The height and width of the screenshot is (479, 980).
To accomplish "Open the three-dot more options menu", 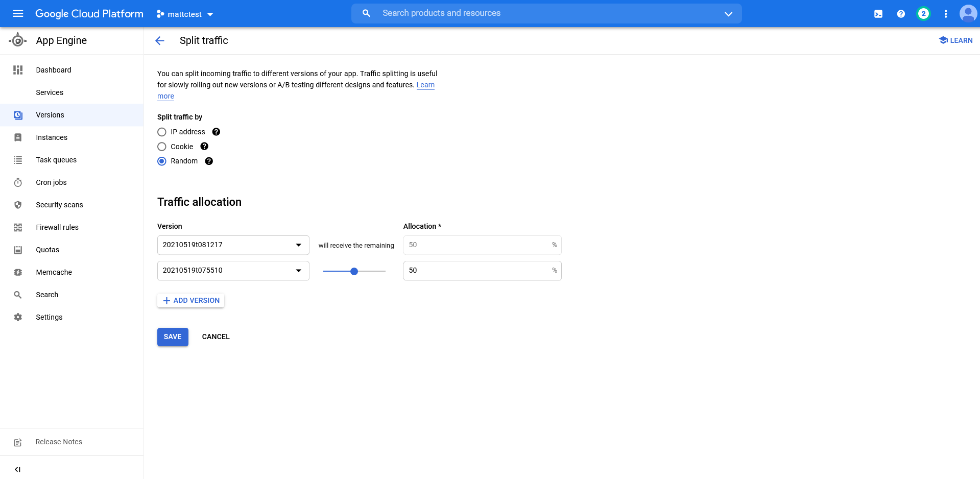I will [x=945, y=14].
